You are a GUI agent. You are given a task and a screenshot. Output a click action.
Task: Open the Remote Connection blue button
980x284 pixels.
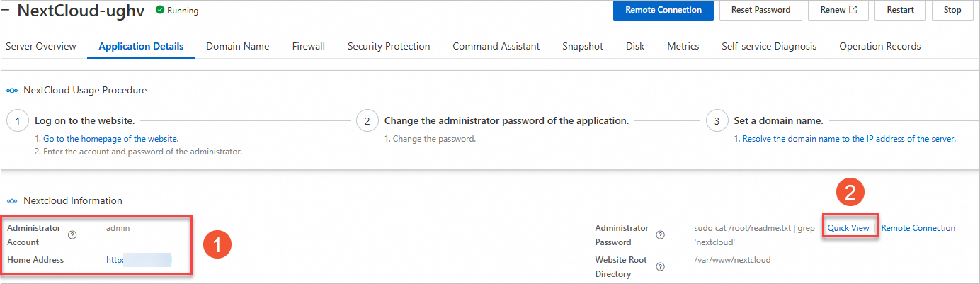(663, 10)
